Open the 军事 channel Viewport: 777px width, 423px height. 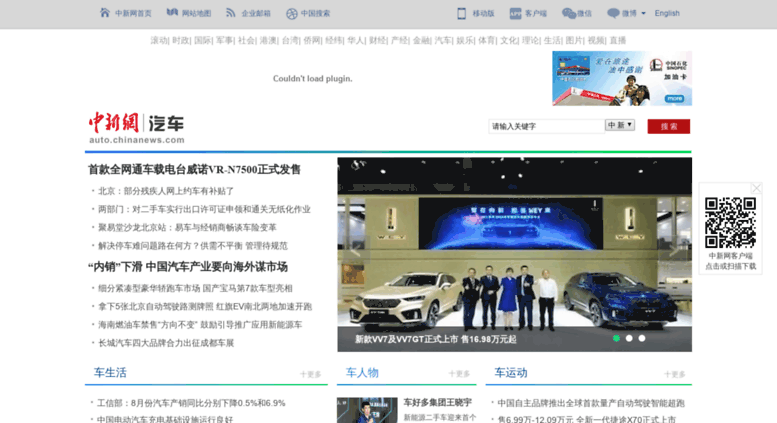click(x=224, y=40)
